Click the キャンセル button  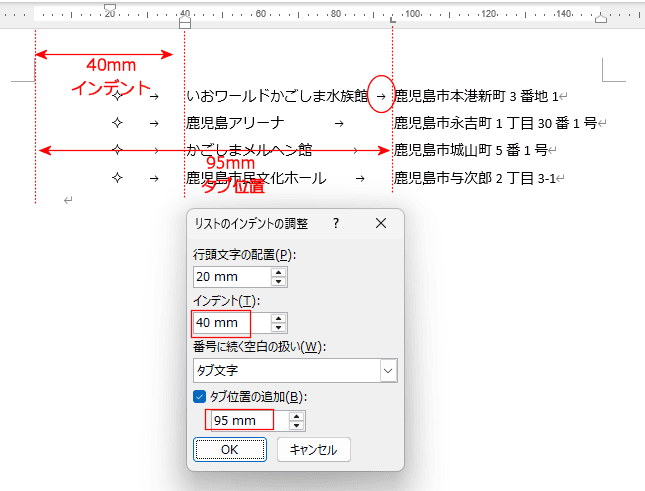click(x=314, y=449)
